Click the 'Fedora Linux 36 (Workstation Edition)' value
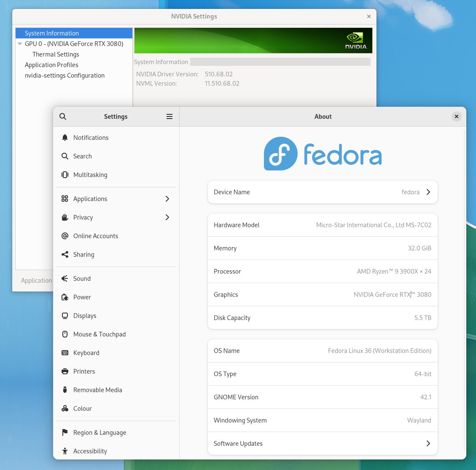 click(x=379, y=351)
